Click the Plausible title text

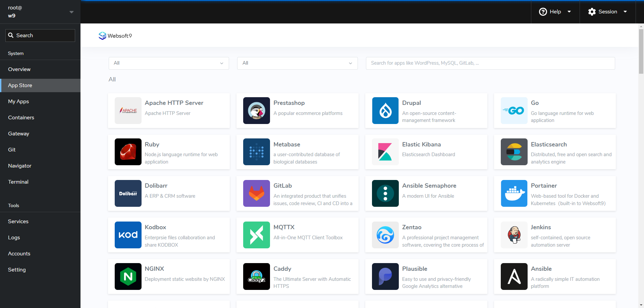coord(415,269)
